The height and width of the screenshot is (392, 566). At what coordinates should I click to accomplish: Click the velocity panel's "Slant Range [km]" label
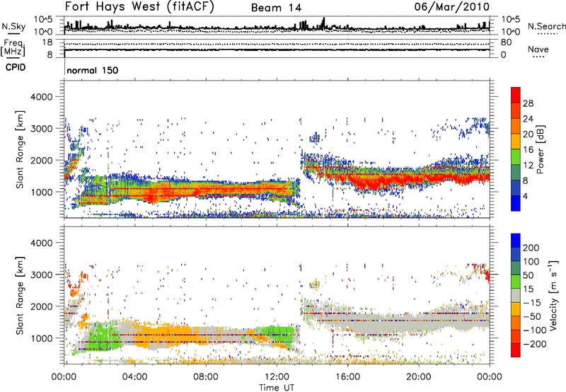click(x=21, y=296)
